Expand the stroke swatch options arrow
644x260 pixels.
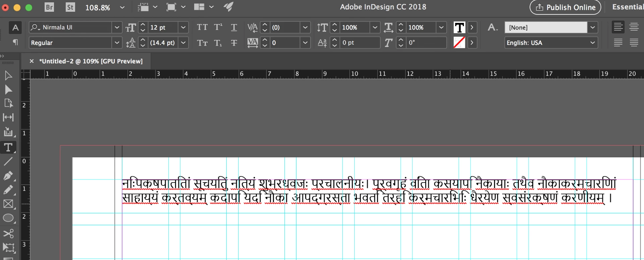472,43
